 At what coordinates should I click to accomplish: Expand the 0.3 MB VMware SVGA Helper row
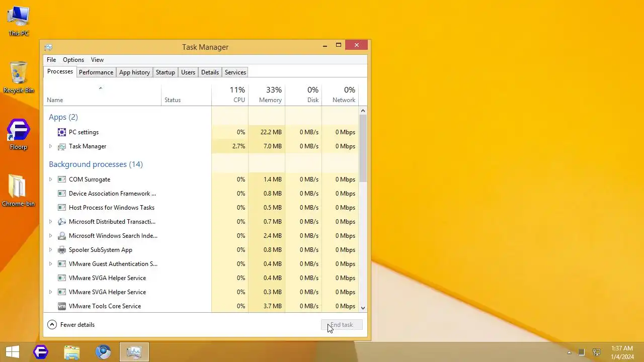(x=50, y=292)
